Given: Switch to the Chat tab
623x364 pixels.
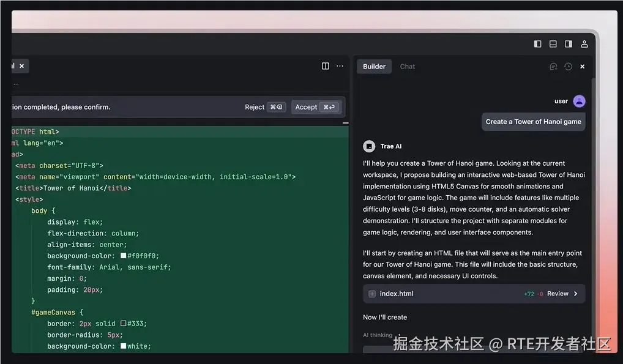Looking at the screenshot, I should pyautogui.click(x=407, y=66).
